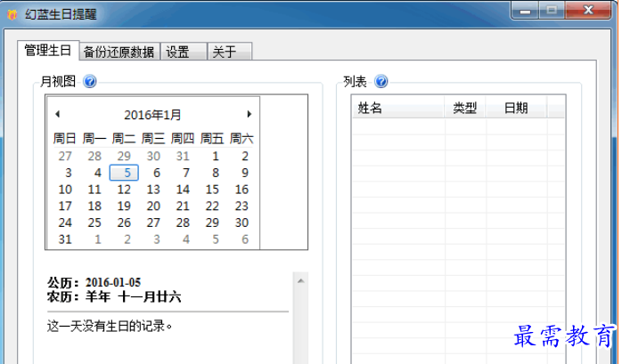Select January 31 in the calendar
The width and height of the screenshot is (622, 364).
(x=65, y=239)
